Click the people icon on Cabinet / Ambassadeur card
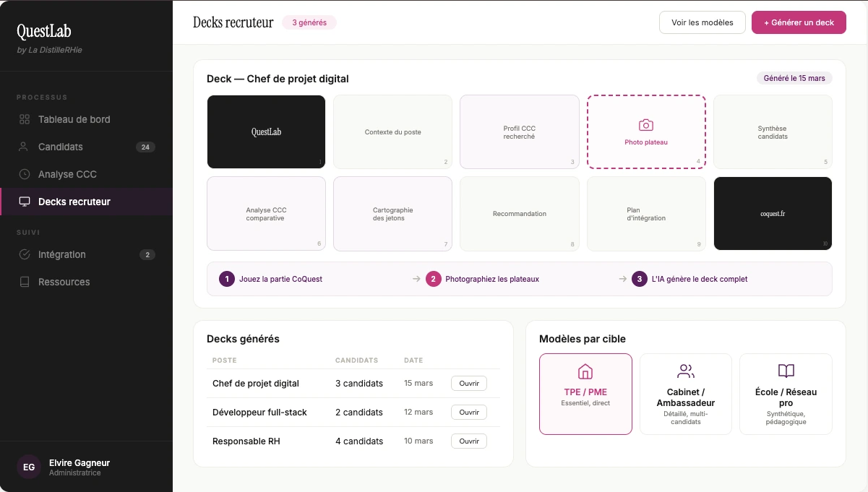 (685, 371)
